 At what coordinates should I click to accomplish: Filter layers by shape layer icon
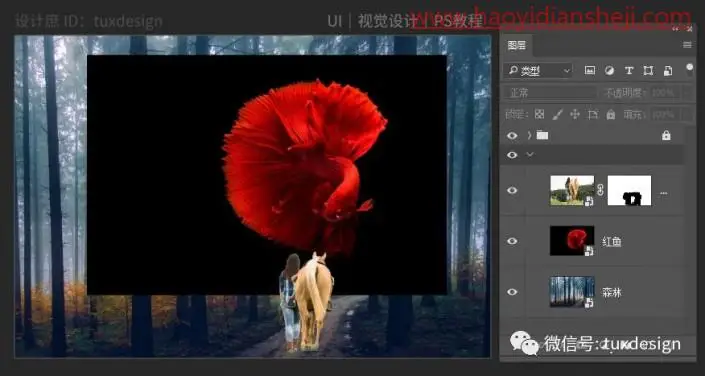[648, 71]
